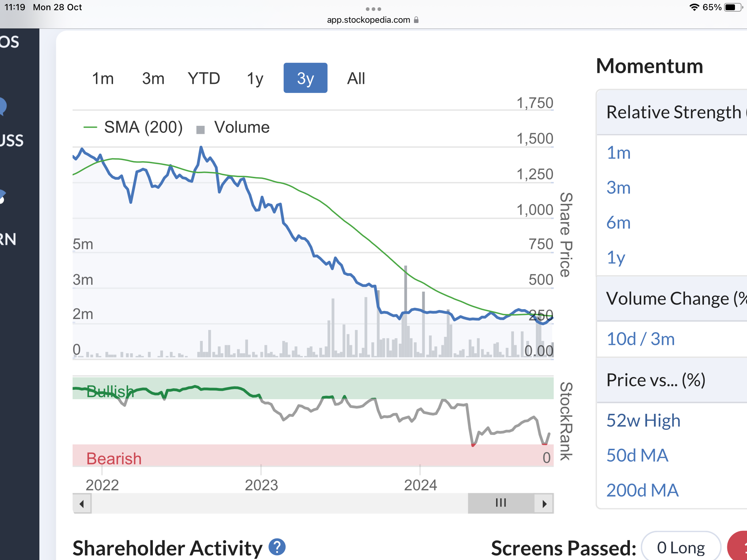Click the Price vs... (%) header
The width and height of the screenshot is (747, 560).
tap(672, 380)
